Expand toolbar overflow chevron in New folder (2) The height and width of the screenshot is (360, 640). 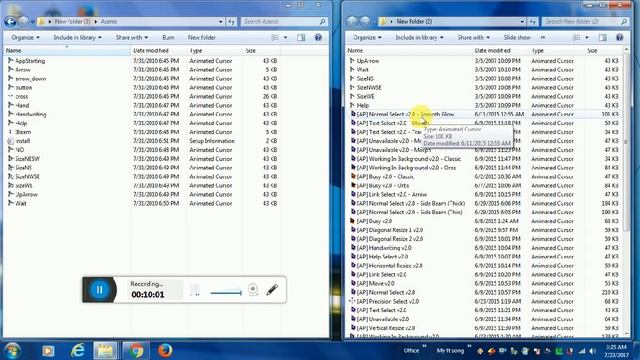543,38
